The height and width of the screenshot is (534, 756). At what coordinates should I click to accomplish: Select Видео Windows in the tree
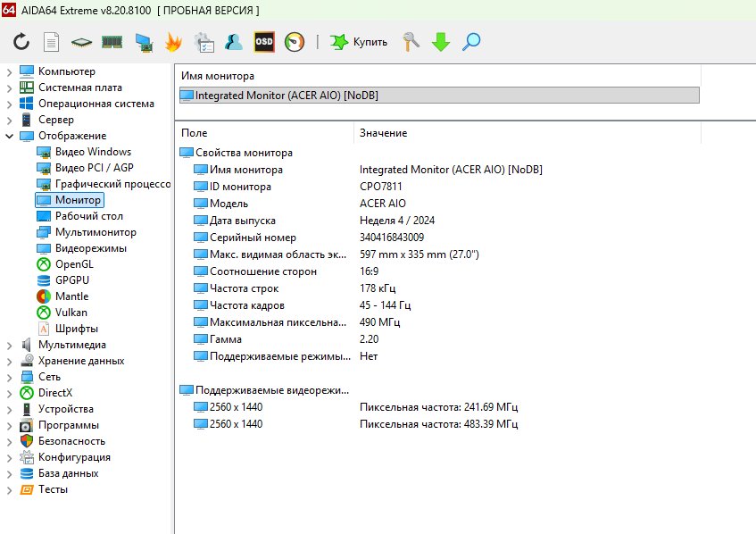point(84,152)
